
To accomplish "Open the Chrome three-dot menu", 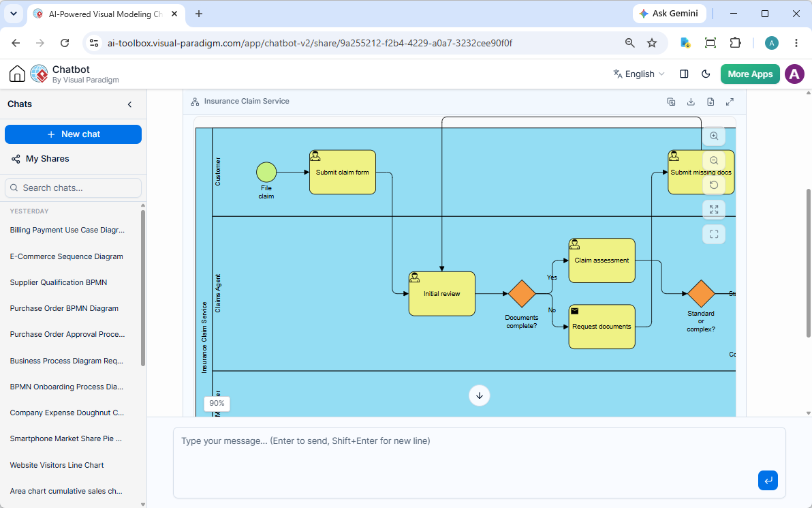I will 796,43.
